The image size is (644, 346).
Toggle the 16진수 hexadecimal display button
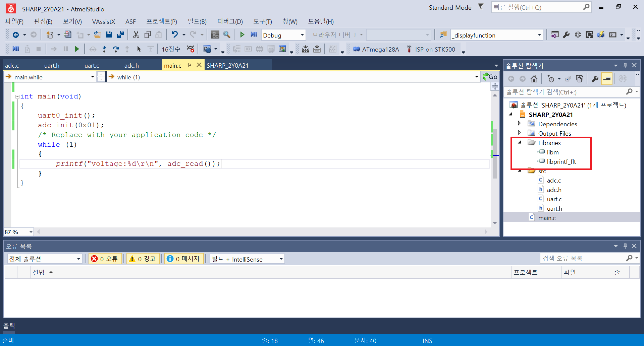coord(171,49)
